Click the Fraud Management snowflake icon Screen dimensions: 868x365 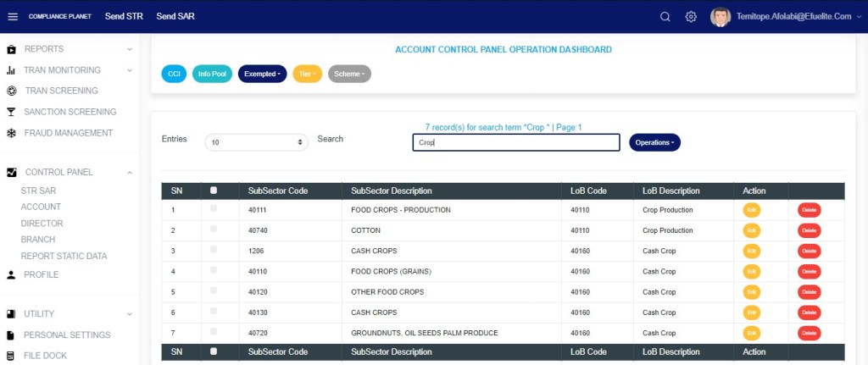pyautogui.click(x=11, y=133)
